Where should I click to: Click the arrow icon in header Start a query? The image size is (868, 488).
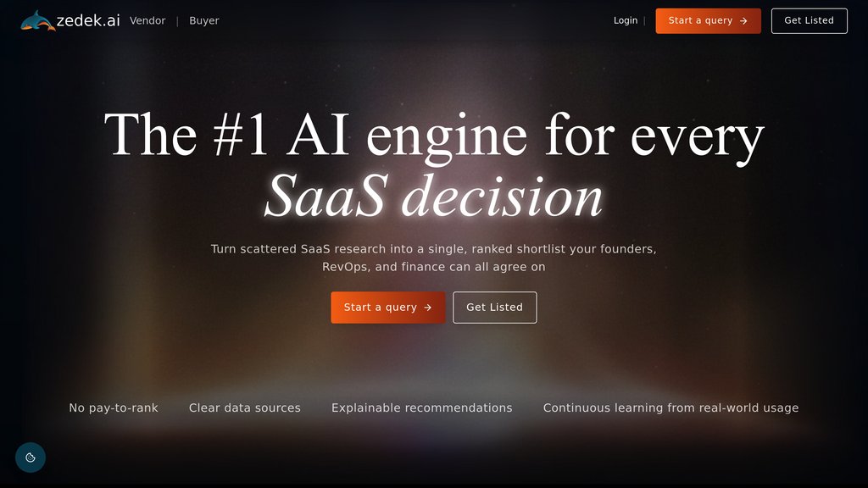(x=743, y=21)
